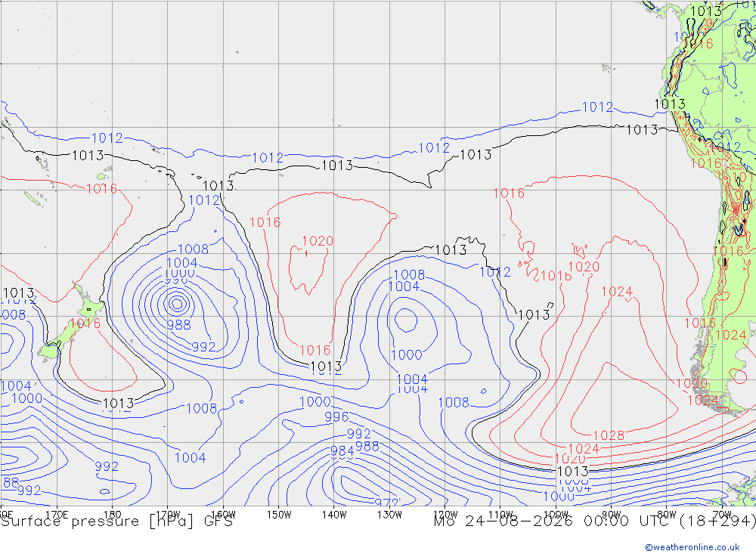Click the 984 isobar label
The height and width of the screenshot is (554, 756).
point(342,451)
